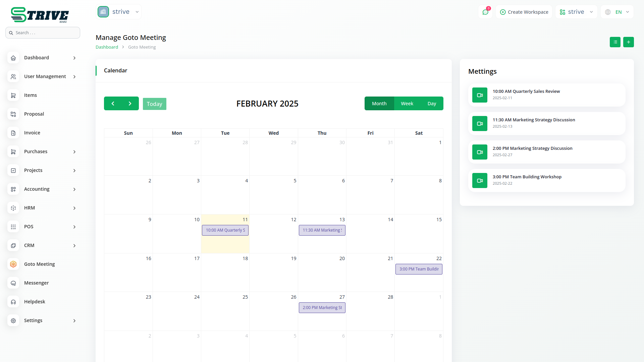This screenshot has height=362, width=644.
Task: Click the sidebar search field
Action: coord(43,33)
